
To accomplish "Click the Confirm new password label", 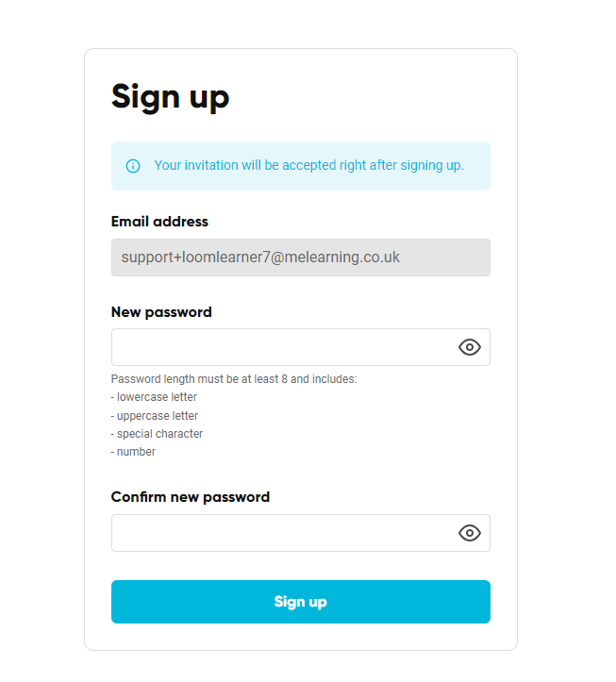I will click(191, 497).
